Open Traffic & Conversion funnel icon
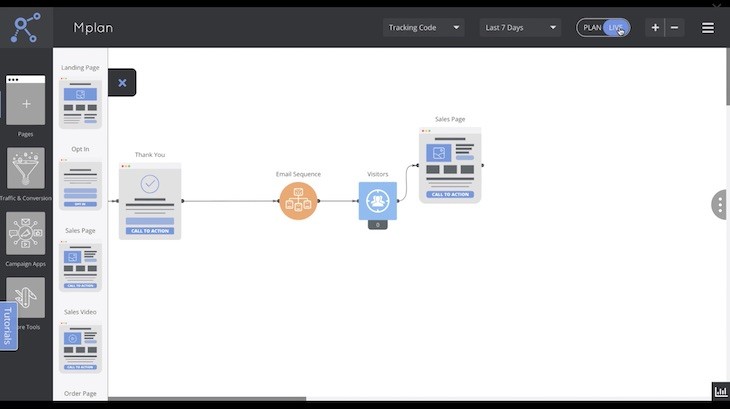 coord(26,169)
